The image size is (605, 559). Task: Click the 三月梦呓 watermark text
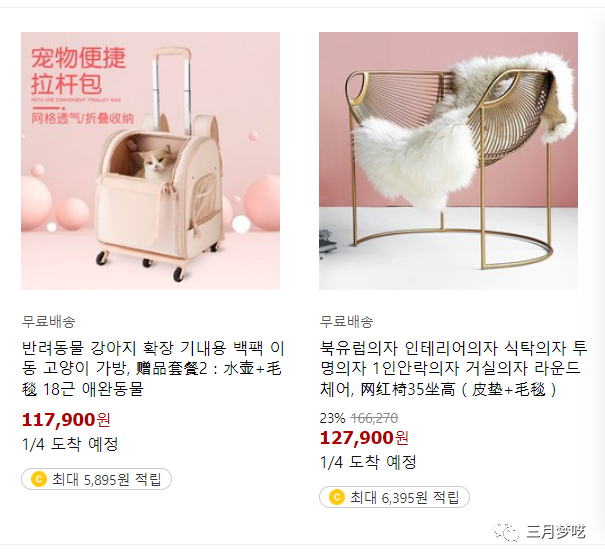(x=556, y=532)
